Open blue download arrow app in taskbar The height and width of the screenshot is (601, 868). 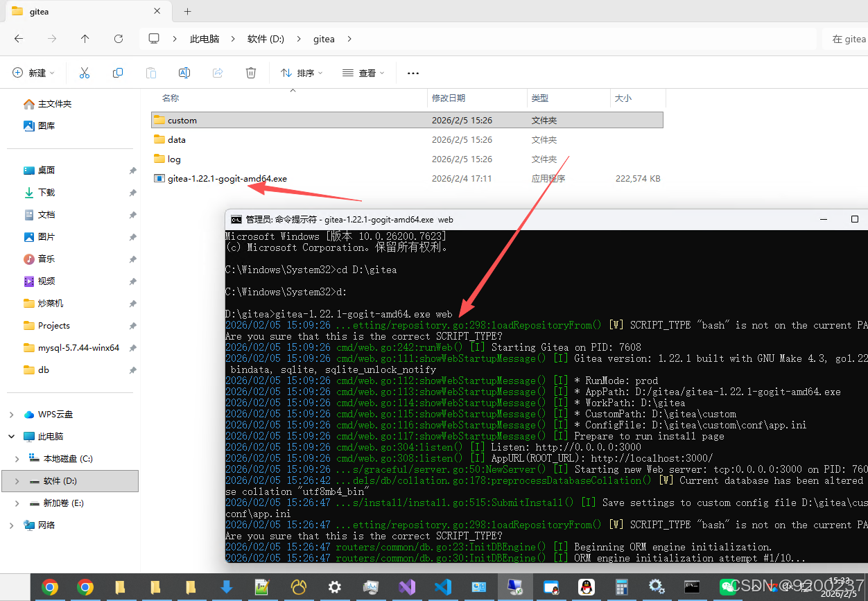coord(226,587)
